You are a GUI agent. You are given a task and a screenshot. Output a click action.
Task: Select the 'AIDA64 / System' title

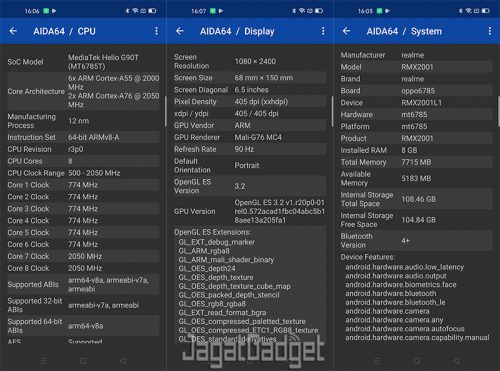pyautogui.click(x=404, y=31)
